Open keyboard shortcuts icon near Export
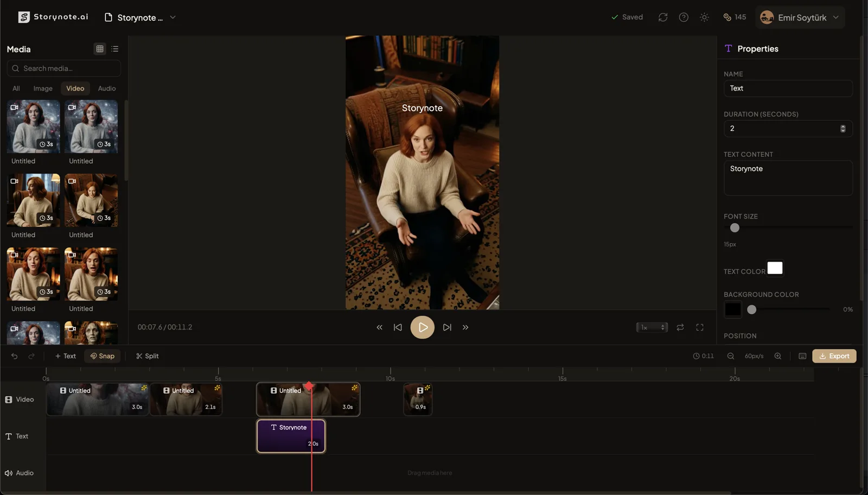This screenshot has height=495, width=868. (x=802, y=356)
